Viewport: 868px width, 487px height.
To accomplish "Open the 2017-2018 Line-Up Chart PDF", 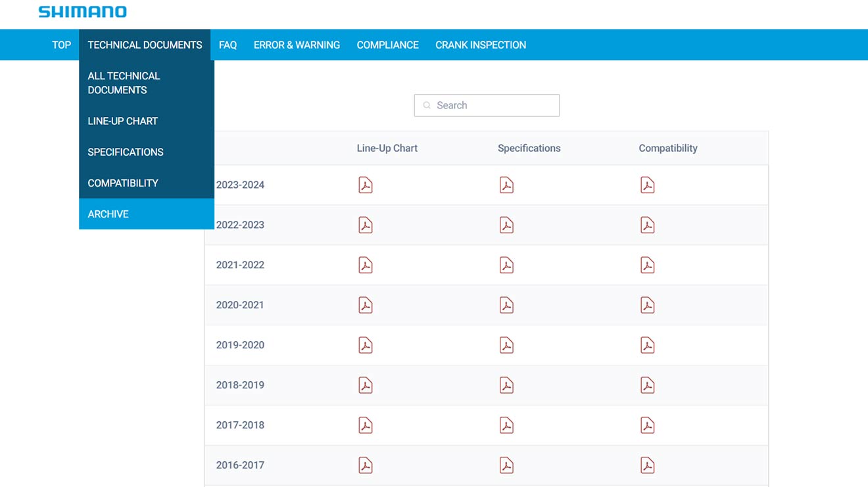I will click(x=366, y=426).
